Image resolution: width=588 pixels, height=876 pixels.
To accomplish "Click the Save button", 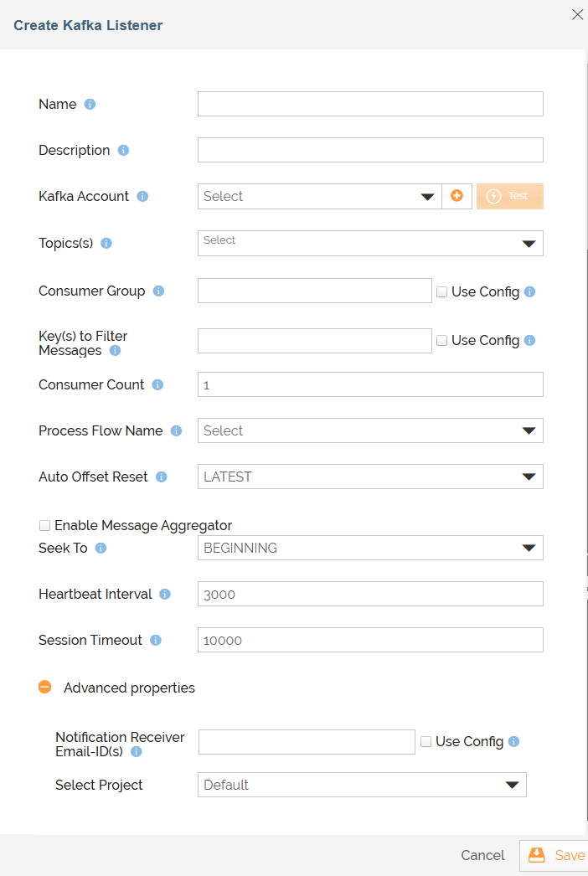I will click(554, 855).
